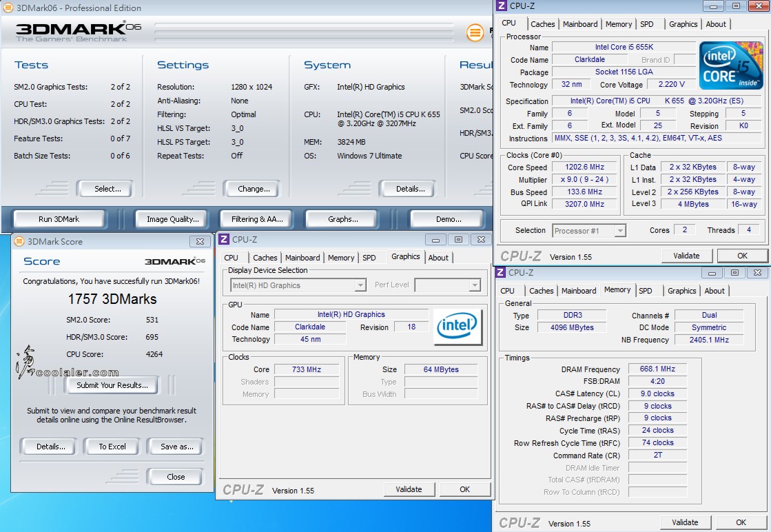Click Change... button under Settings
Viewport: 771px width, 532px height.
[x=251, y=189]
